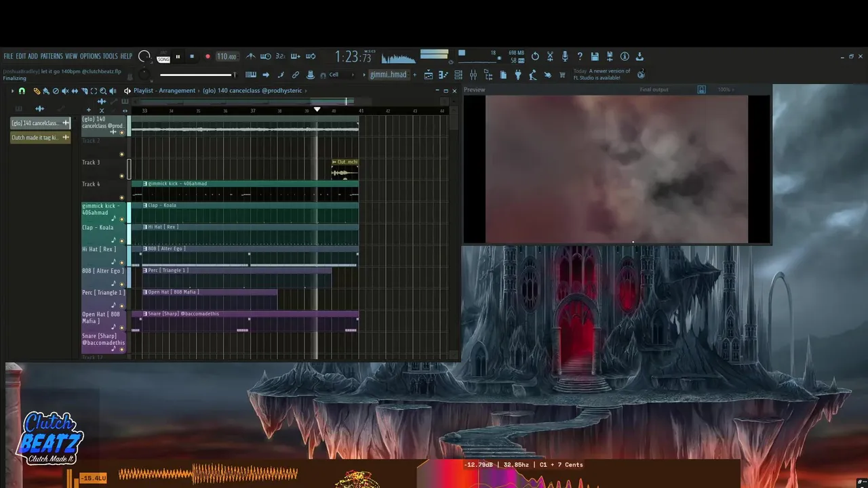868x488 pixels.
Task: Open the EDIT menu
Action: pos(21,56)
